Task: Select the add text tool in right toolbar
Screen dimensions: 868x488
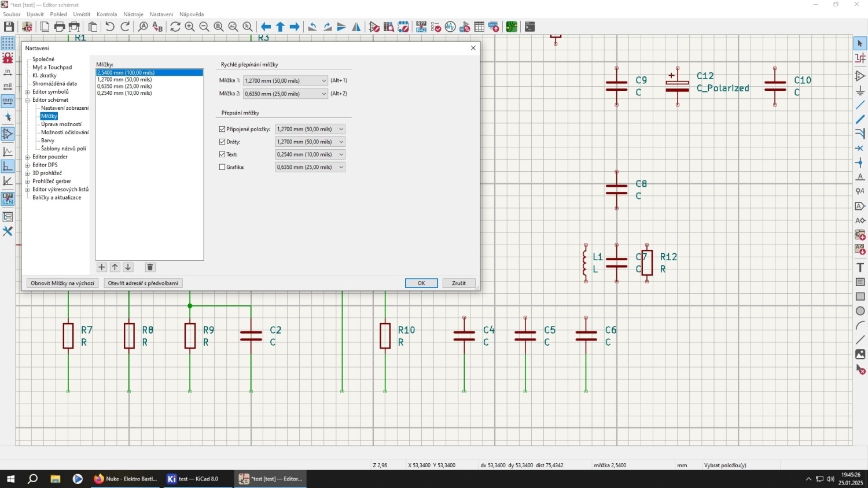Action: click(x=860, y=267)
